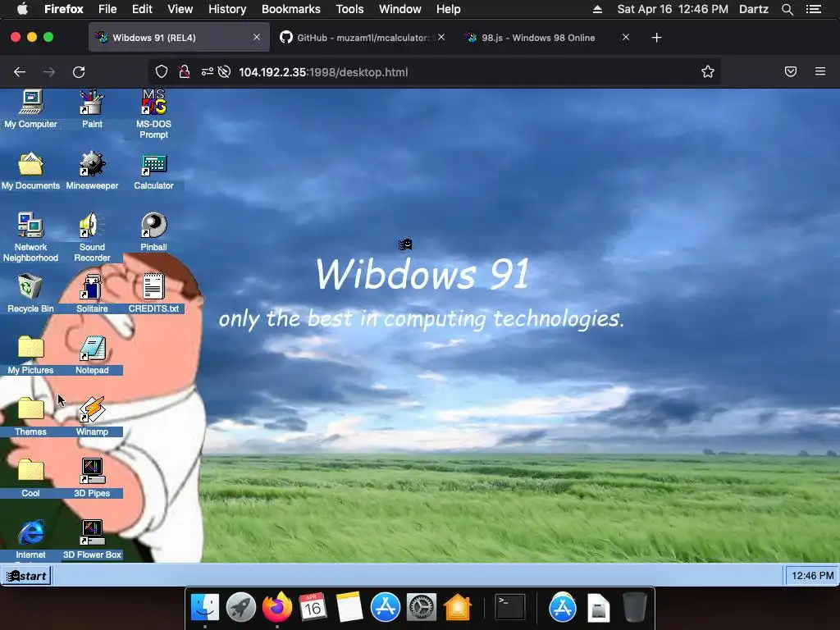Screen dimensions: 840x630
Task: Open Notes from the dock
Action: pos(349,608)
